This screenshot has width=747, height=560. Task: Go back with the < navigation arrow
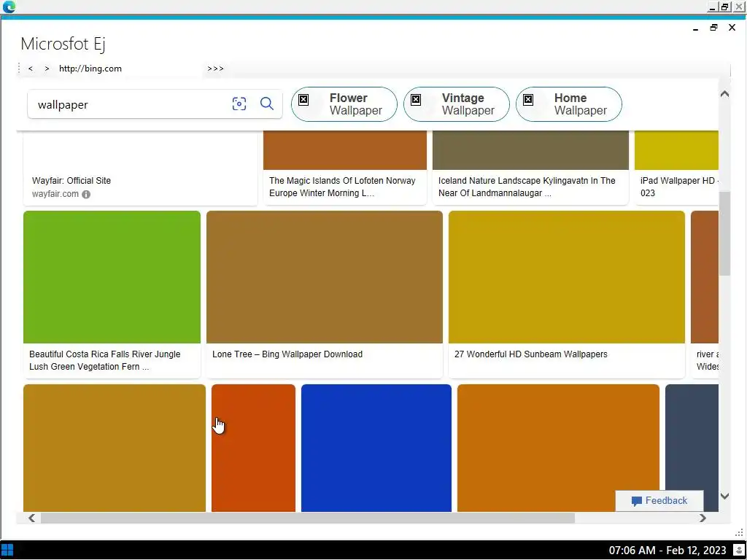point(31,69)
